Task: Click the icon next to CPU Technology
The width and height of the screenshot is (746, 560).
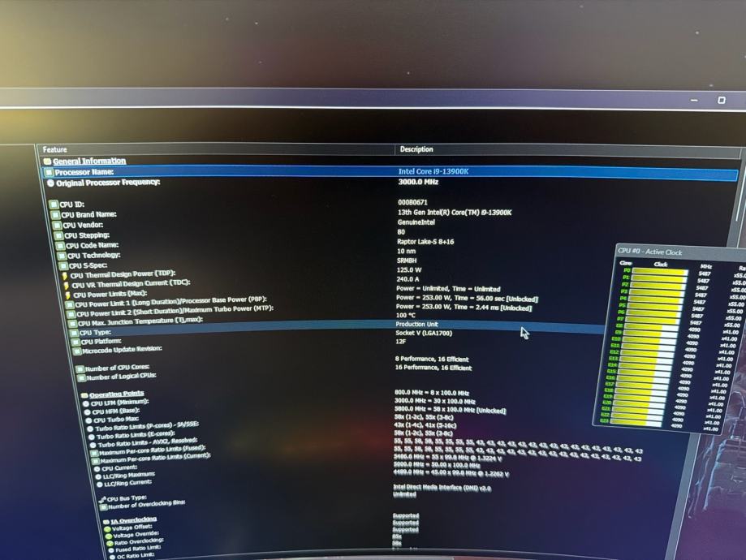Action: [62, 256]
